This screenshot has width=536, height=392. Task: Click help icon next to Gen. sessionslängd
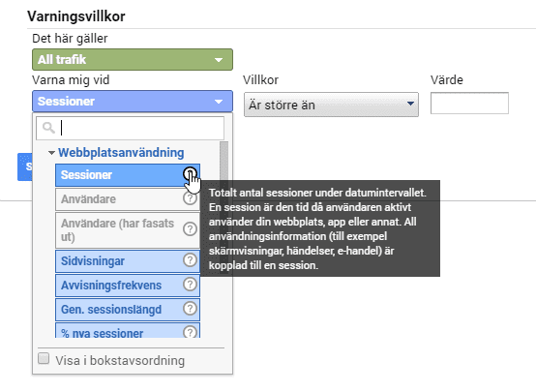[x=190, y=309]
